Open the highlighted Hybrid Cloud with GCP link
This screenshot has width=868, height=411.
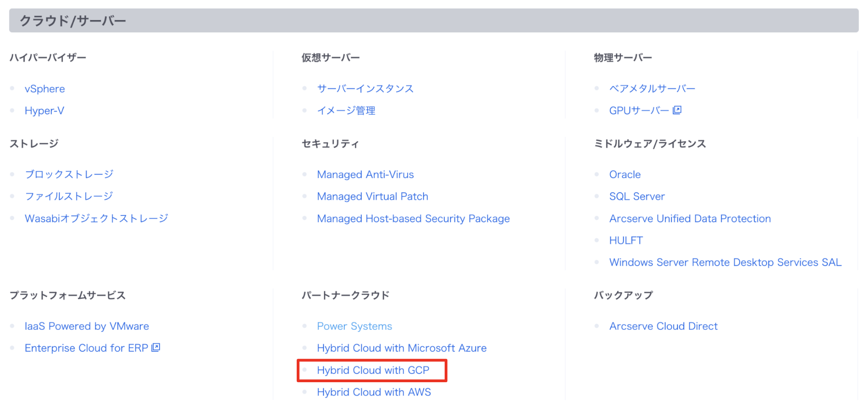point(373,370)
